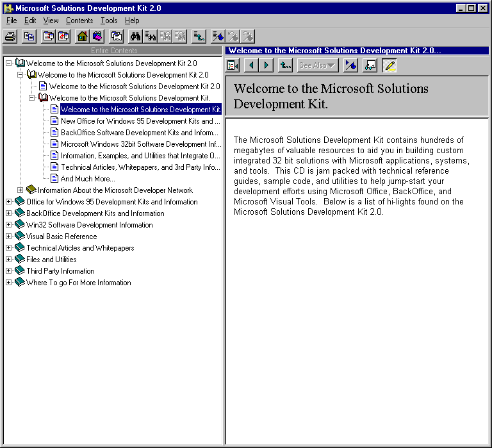
Task: Click page icon beside And Much More...
Action: (x=54, y=178)
